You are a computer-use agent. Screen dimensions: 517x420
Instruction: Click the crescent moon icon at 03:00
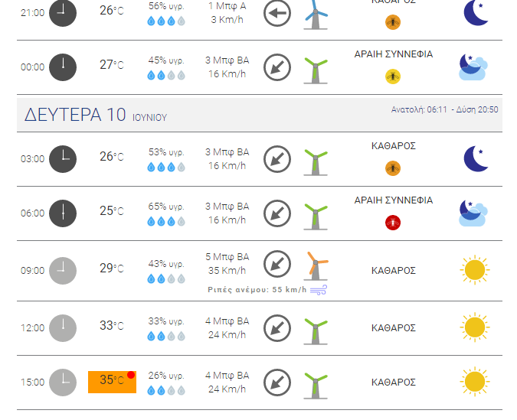tap(476, 159)
